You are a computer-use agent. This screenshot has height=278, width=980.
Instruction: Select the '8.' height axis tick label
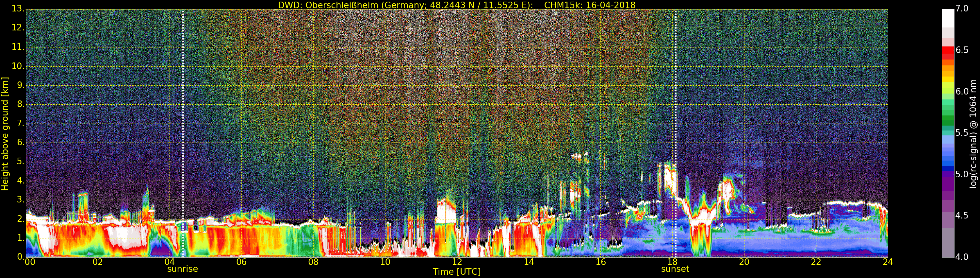(x=21, y=104)
